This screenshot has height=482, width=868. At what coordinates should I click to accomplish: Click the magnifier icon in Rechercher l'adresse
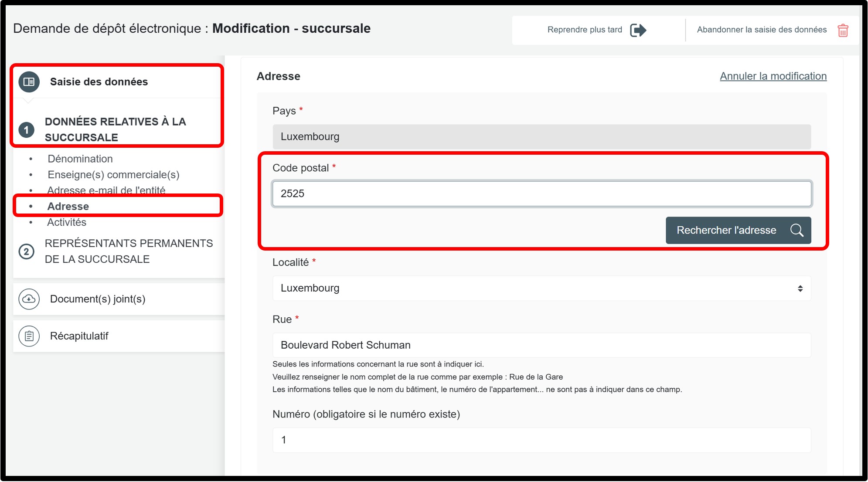click(797, 230)
